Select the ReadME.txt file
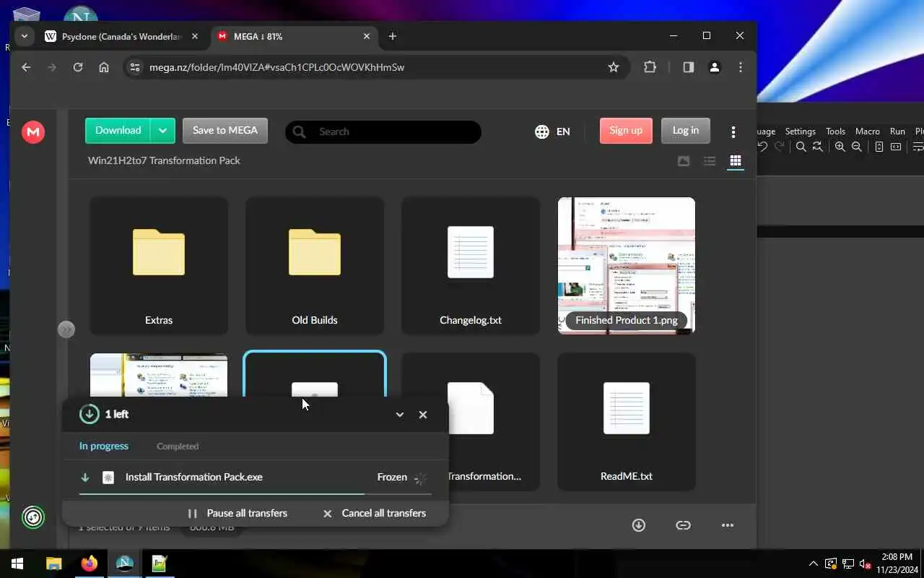 pos(627,421)
